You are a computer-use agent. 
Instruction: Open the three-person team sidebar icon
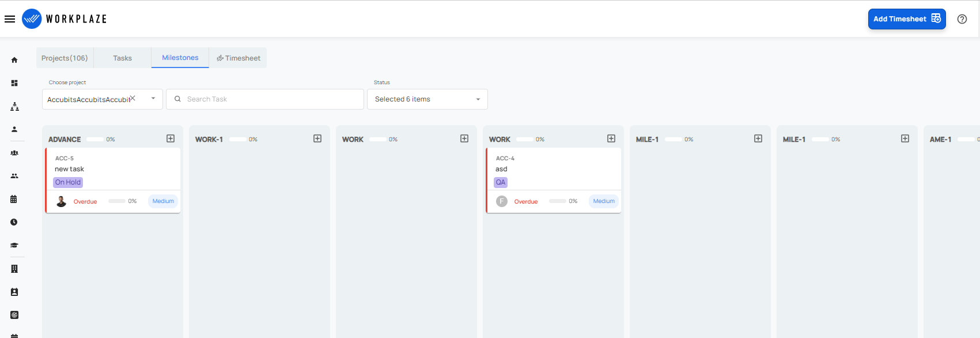[14, 153]
